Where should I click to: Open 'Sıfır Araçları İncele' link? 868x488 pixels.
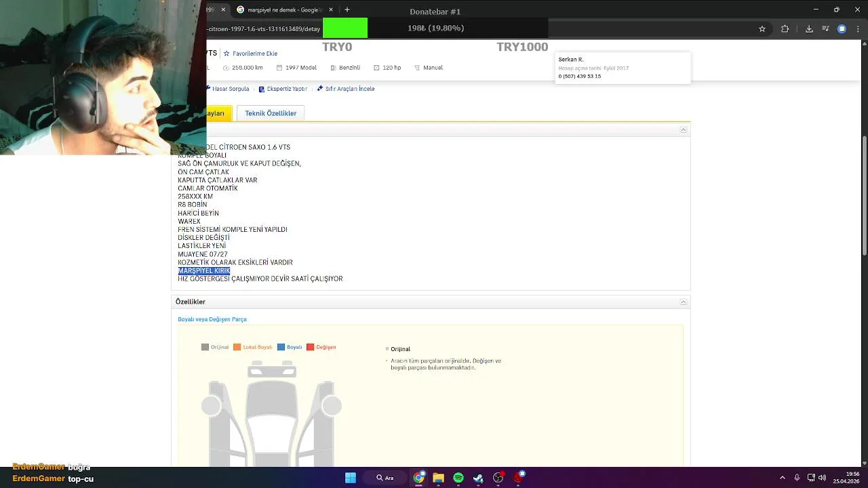coord(350,89)
